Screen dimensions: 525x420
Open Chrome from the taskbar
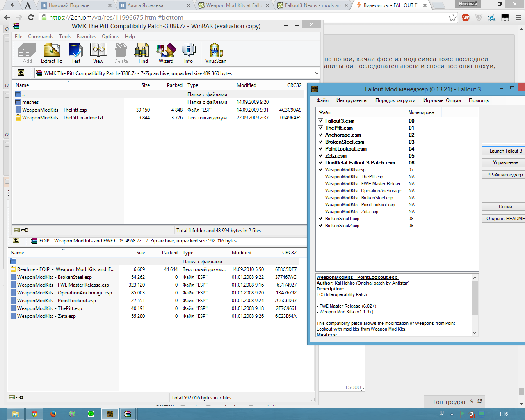[x=34, y=414]
